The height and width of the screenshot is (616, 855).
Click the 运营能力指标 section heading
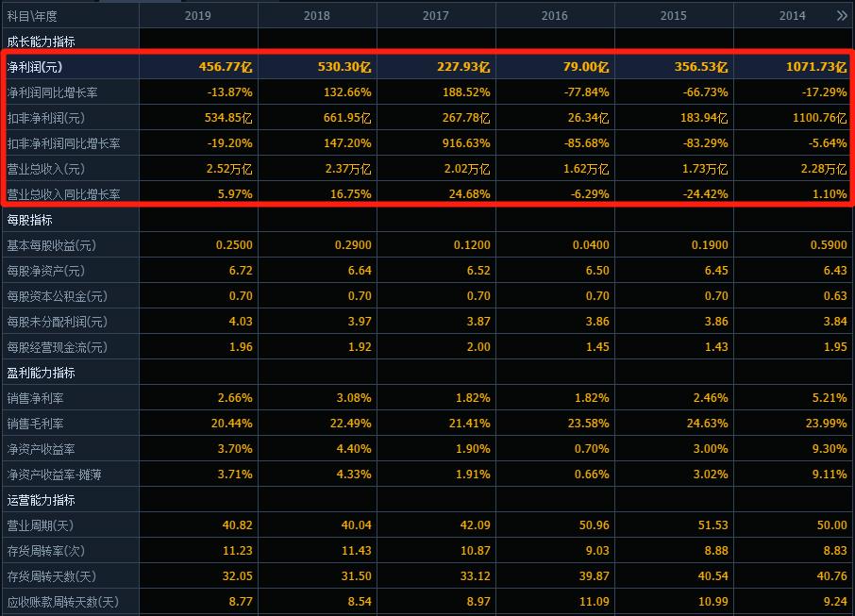click(x=41, y=500)
